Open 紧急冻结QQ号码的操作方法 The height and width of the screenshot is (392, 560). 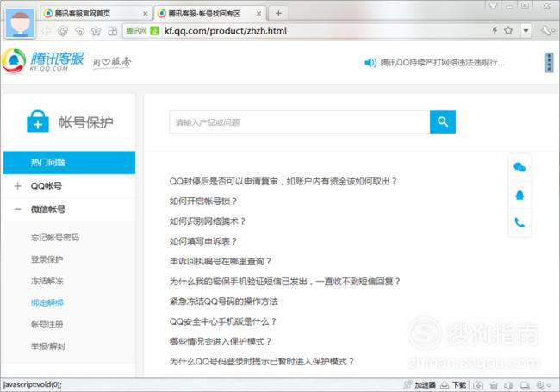point(224,302)
